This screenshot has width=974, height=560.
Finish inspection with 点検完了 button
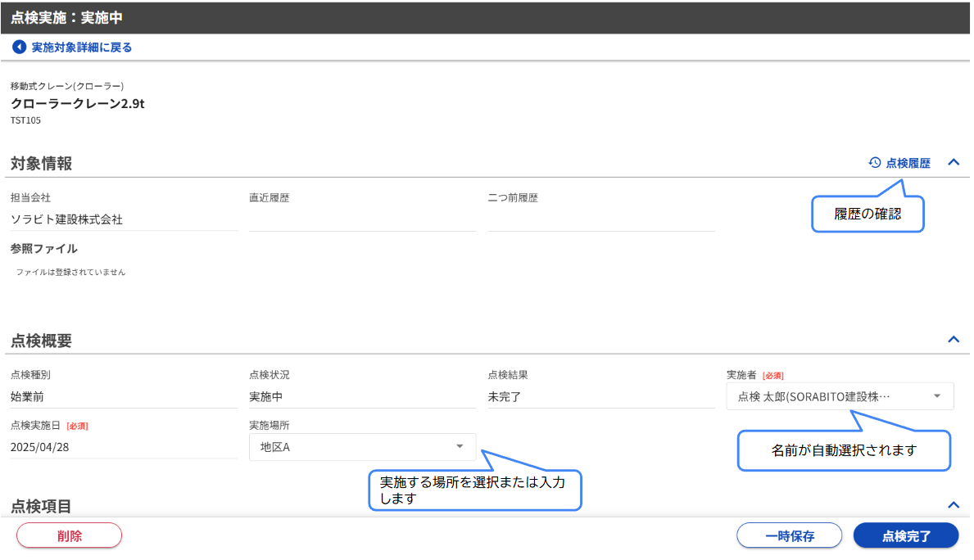905,535
